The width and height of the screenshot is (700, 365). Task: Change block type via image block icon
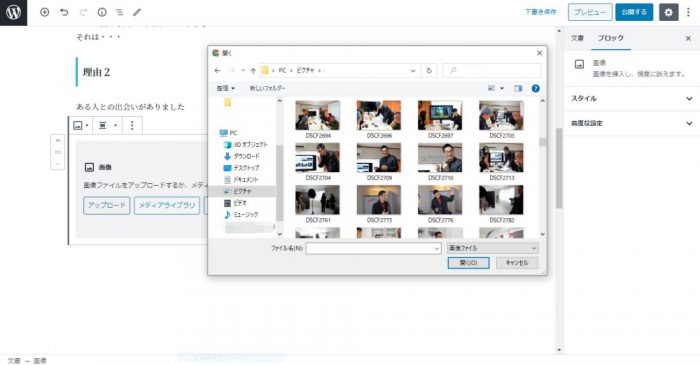[80, 126]
